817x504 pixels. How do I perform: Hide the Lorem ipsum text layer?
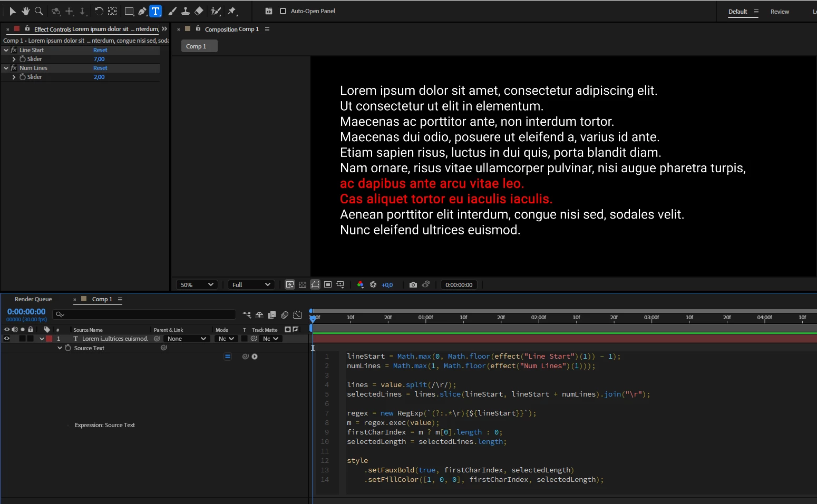click(x=7, y=339)
